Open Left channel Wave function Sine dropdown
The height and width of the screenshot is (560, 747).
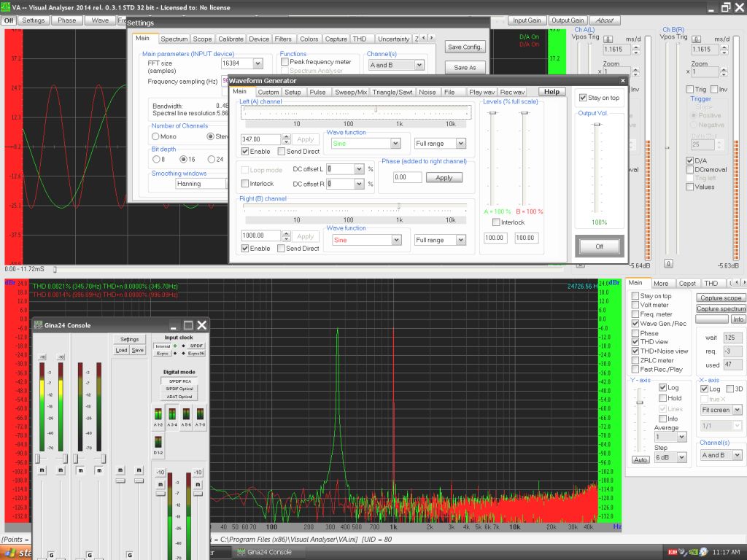[395, 144]
